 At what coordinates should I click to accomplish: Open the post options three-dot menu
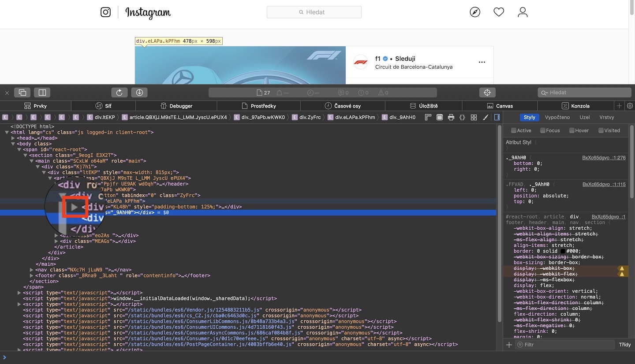(482, 63)
